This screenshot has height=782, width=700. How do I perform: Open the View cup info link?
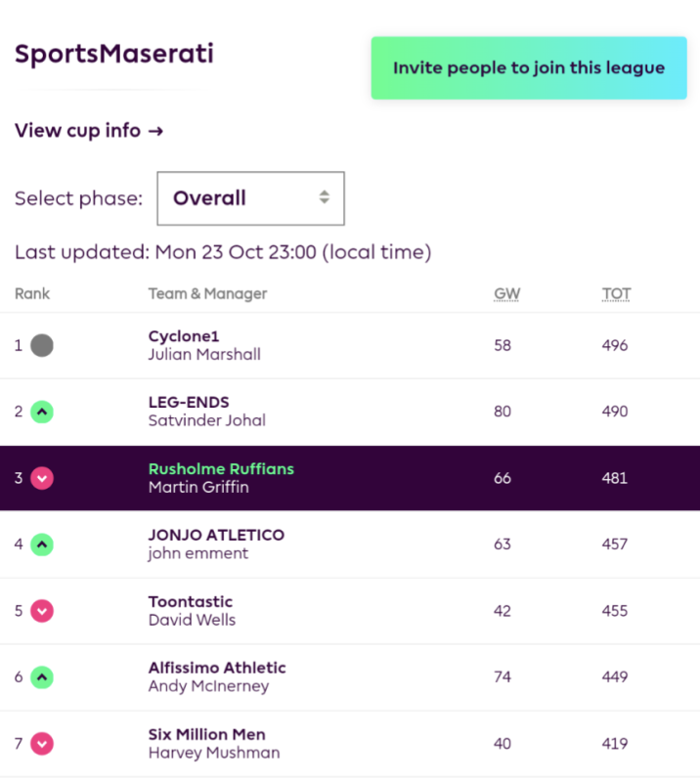point(89,131)
